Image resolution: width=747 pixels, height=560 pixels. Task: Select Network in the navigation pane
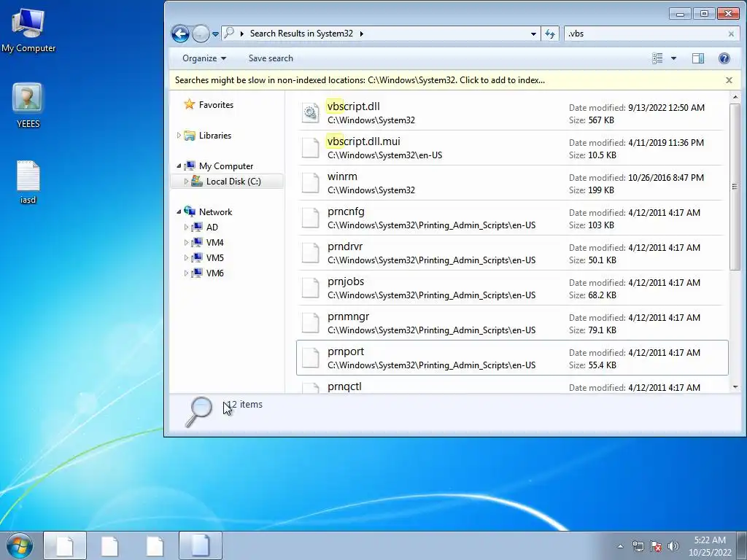coord(215,211)
